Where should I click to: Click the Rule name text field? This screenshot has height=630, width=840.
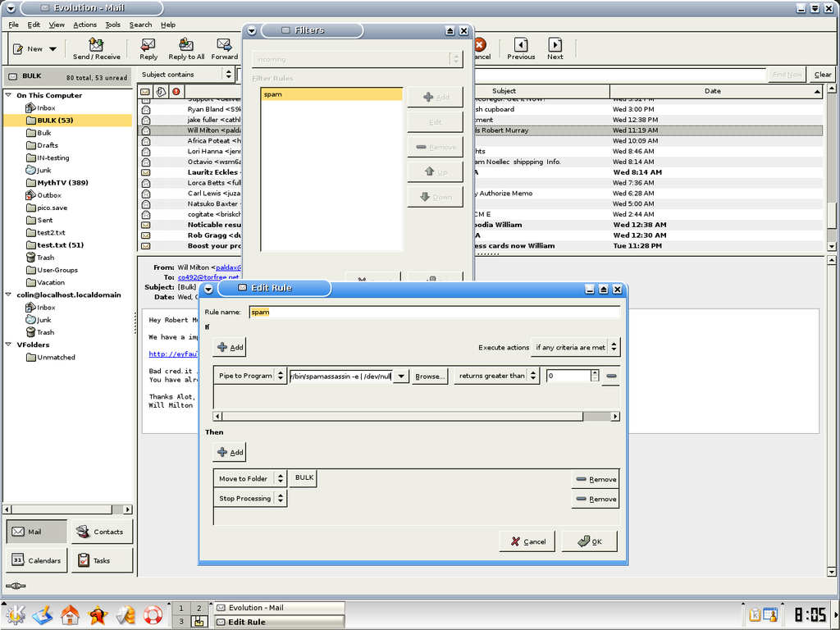click(x=434, y=312)
